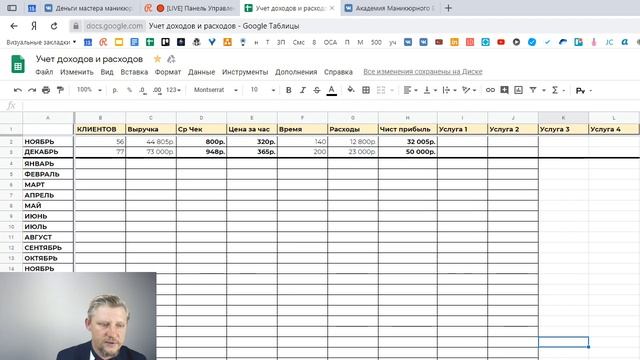640x360 pixels.
Task: Undo the last action in toolbar
Action: [18, 90]
